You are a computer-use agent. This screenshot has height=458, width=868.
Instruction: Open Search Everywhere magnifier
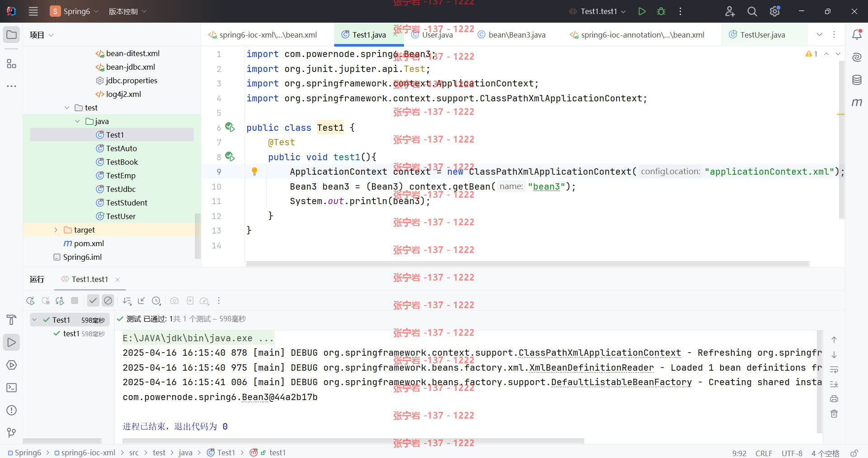[x=752, y=11]
